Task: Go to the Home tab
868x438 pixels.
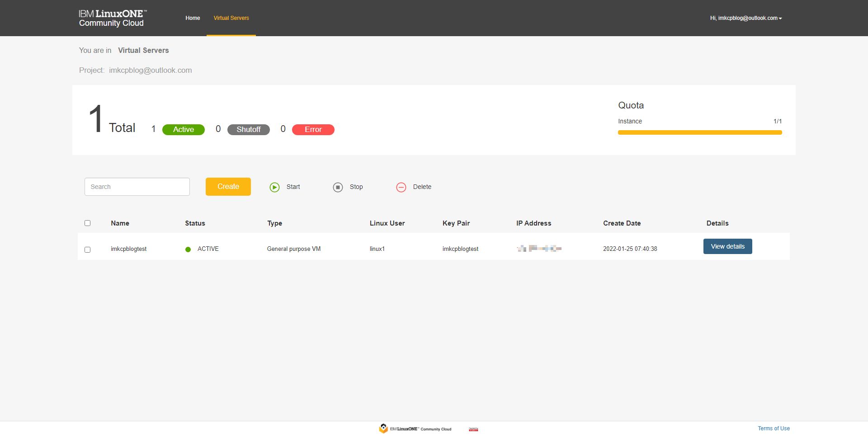Action: 193,18
